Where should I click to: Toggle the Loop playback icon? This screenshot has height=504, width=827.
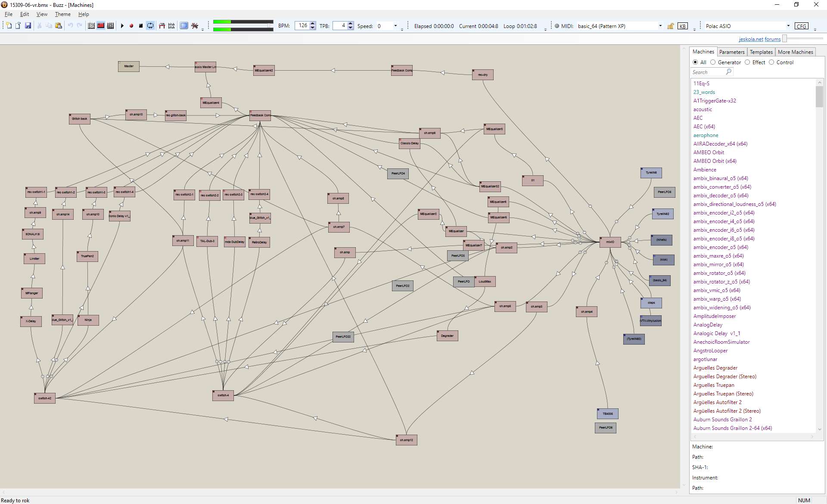pyautogui.click(x=150, y=26)
